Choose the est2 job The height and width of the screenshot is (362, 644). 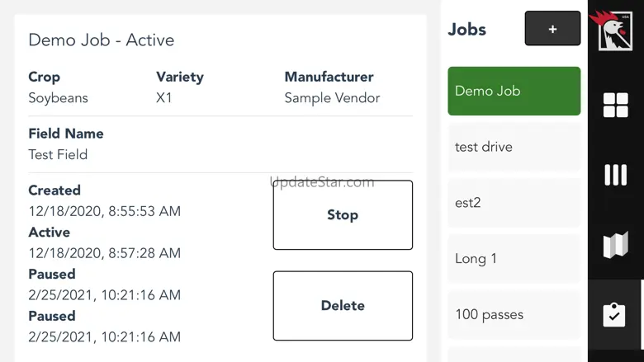click(x=514, y=203)
